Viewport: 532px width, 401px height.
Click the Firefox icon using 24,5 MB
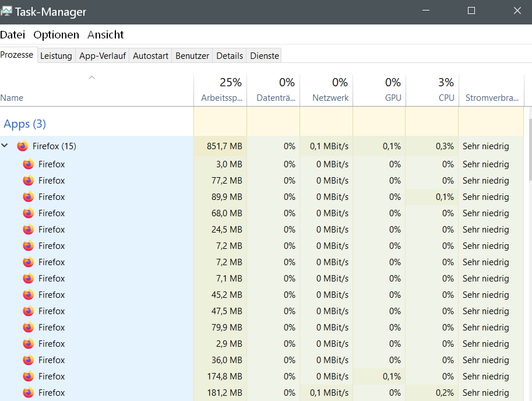click(x=29, y=230)
